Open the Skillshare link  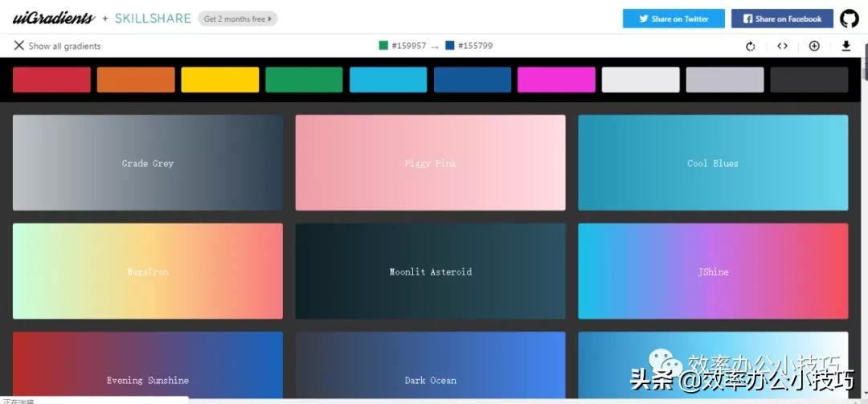[x=153, y=18]
